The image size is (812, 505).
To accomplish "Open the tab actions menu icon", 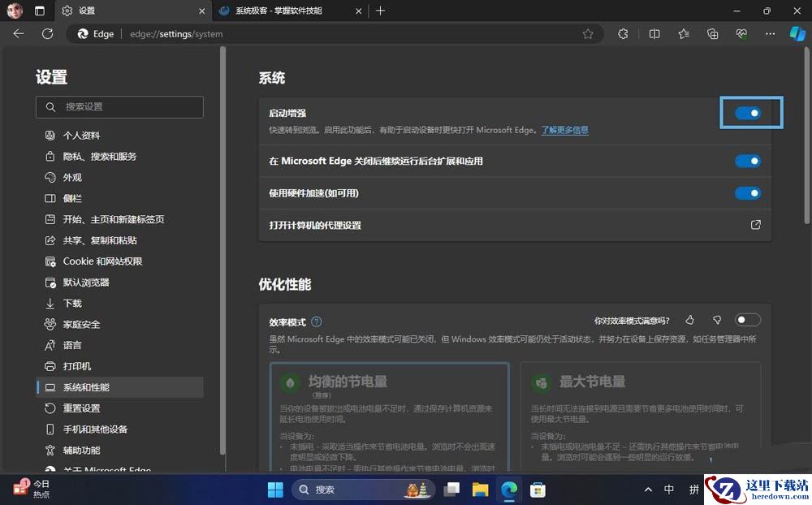I will coord(39,11).
